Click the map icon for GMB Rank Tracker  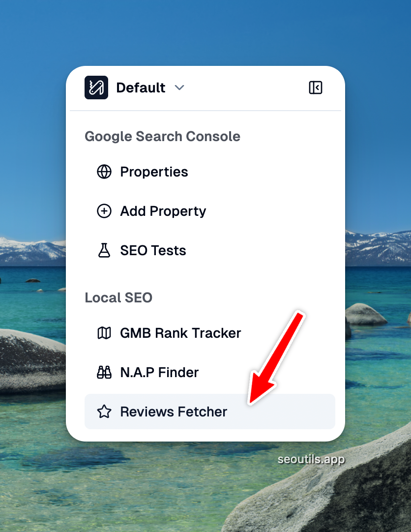pyautogui.click(x=104, y=333)
